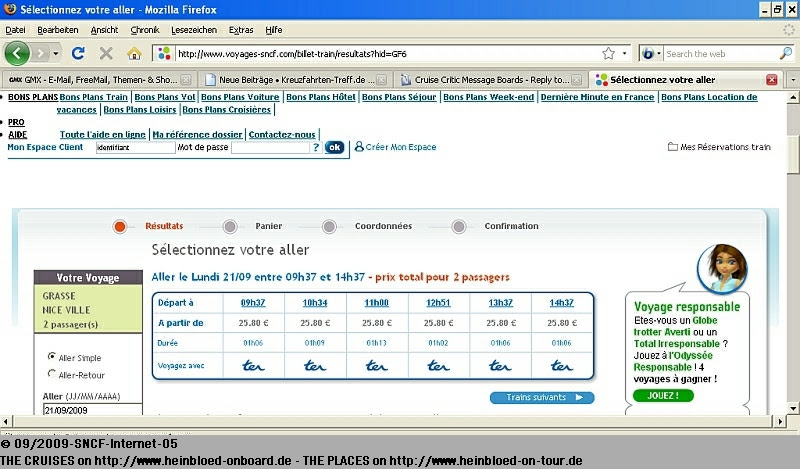Click the Contactez-nous link
The height and width of the screenshot is (469, 800).
pos(282,135)
